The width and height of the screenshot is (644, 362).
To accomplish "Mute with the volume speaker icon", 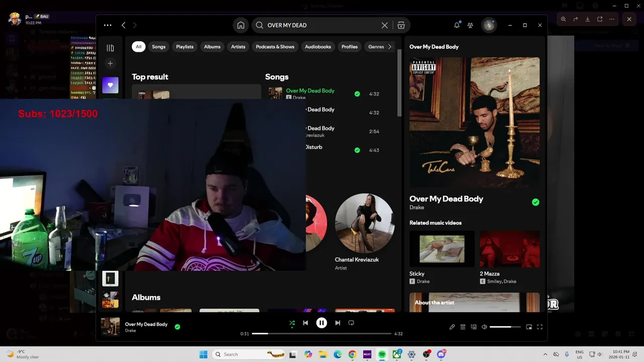I will 485,327.
